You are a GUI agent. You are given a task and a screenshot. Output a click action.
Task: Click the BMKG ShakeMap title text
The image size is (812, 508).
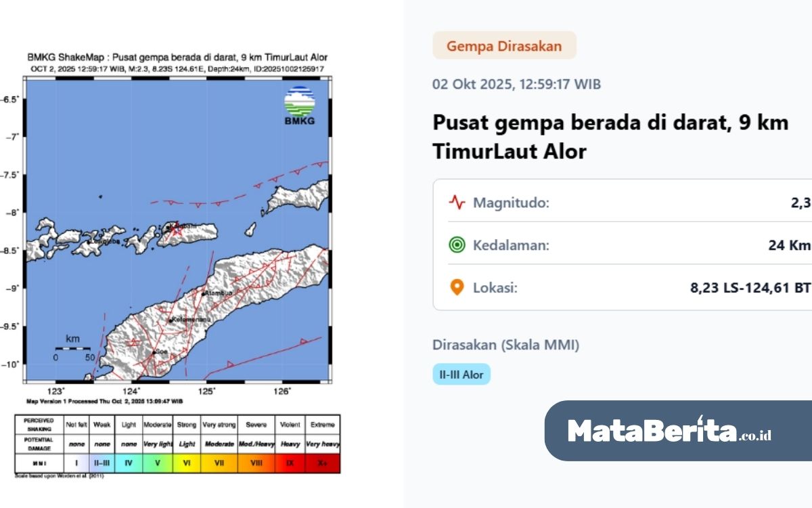[177, 58]
